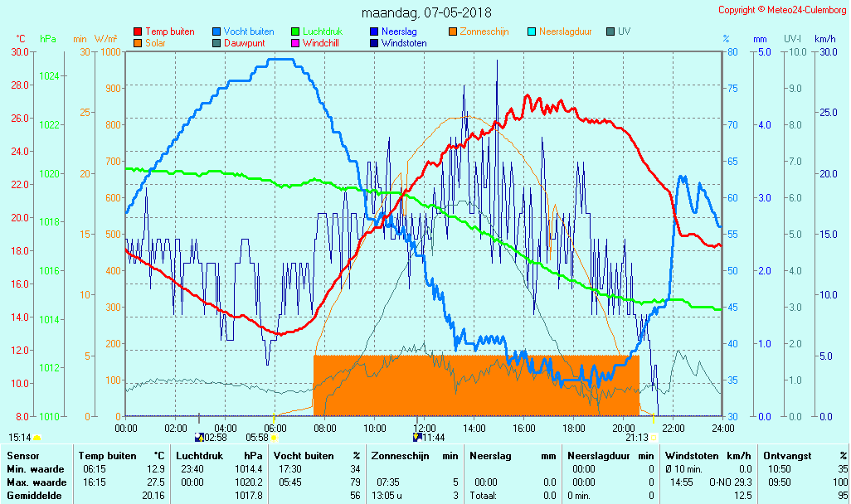
Task: Click the Dauwpunt legend label
Action: click(x=246, y=43)
